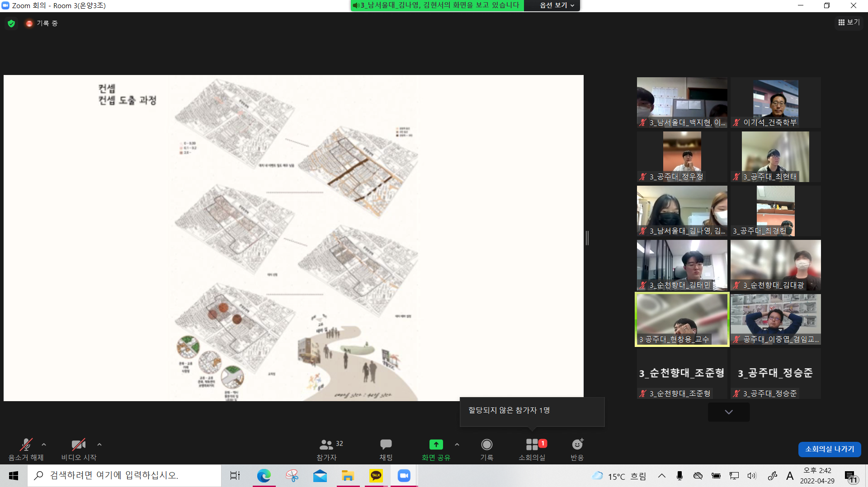
Task: Open the View options dropdown at top
Action: (557, 5)
